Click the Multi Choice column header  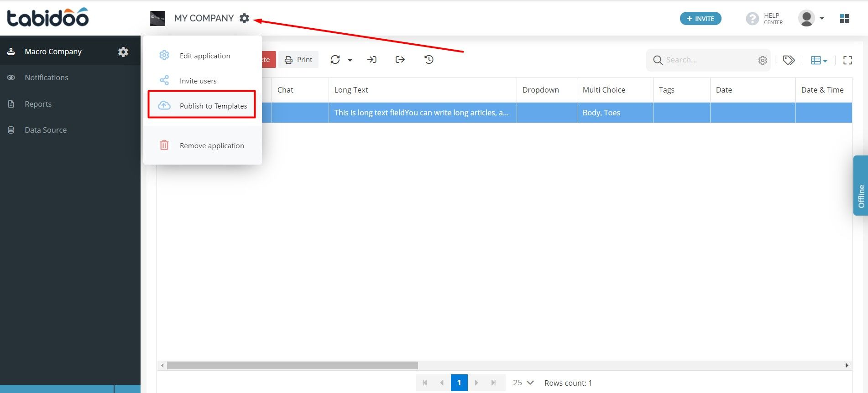coord(615,90)
